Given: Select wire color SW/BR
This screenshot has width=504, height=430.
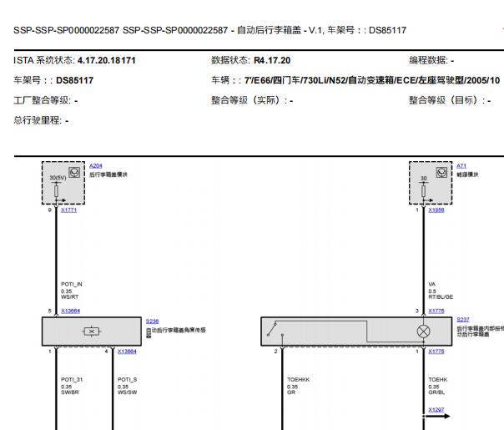Looking at the screenshot, I should [70, 392].
